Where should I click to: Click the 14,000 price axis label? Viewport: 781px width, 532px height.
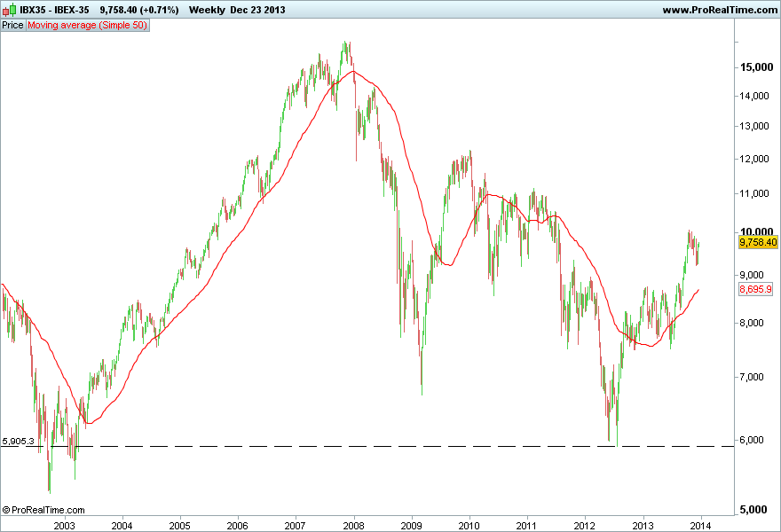(x=754, y=96)
